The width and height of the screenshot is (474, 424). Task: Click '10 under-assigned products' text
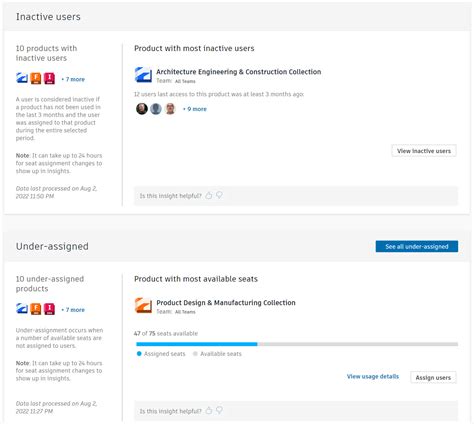coord(50,284)
